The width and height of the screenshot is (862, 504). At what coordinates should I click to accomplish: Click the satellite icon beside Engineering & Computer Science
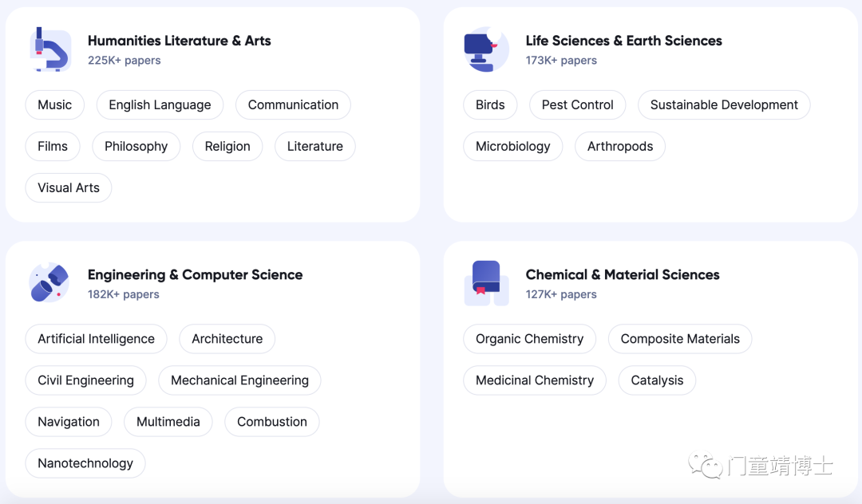coord(49,283)
